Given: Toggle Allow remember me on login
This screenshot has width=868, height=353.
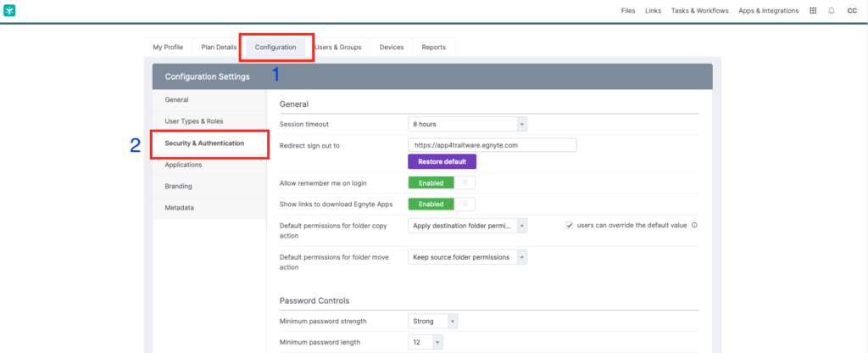Looking at the screenshot, I should pos(441,183).
